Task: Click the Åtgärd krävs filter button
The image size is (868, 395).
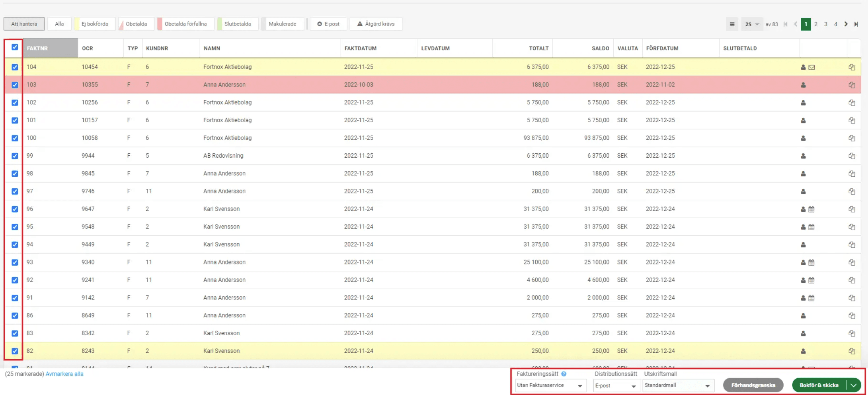Action: (376, 24)
